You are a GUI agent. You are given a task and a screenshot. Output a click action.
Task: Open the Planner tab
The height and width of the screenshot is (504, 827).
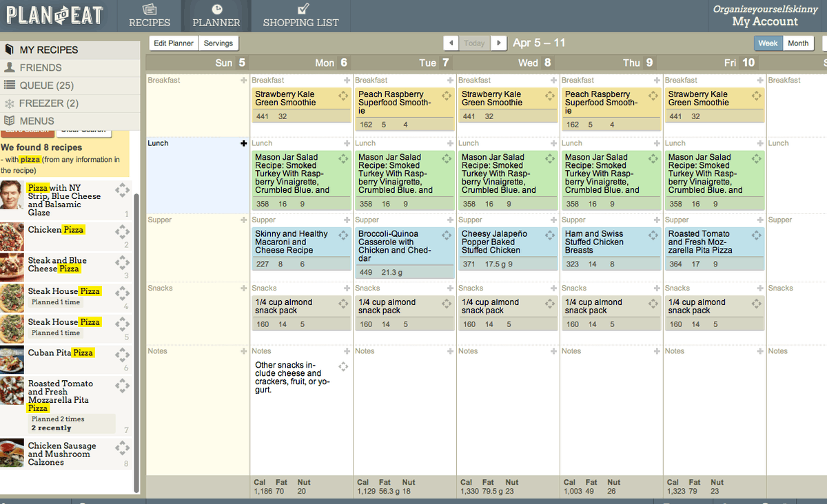[x=216, y=15]
